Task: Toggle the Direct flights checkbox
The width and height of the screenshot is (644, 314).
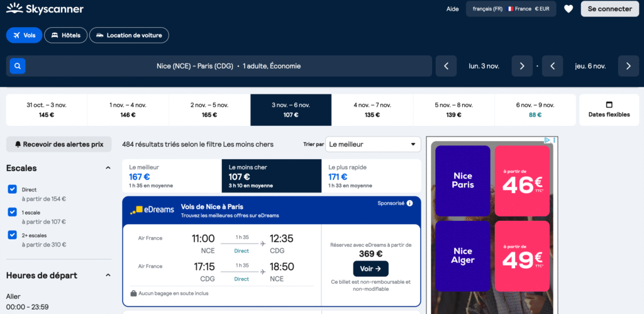Action: (13, 189)
